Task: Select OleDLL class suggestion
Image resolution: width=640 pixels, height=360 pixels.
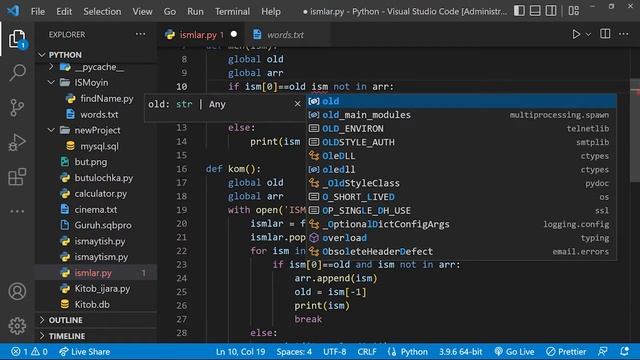Action: point(461,156)
